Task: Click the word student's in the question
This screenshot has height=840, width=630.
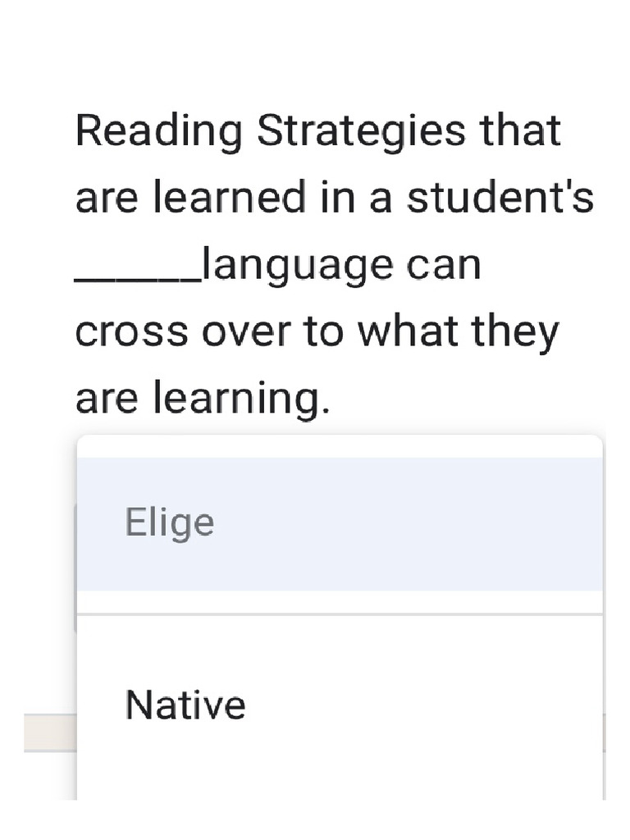Action: click(500, 199)
